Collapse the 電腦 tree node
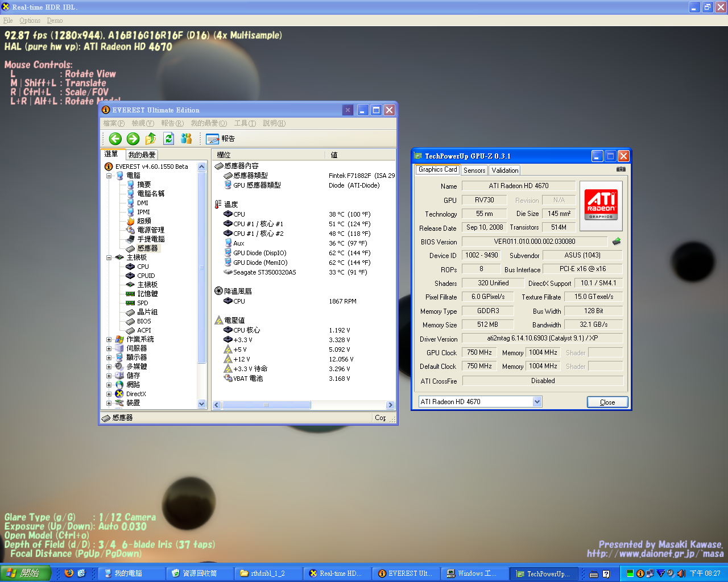Image resolution: width=728 pixels, height=582 pixels. [109, 176]
